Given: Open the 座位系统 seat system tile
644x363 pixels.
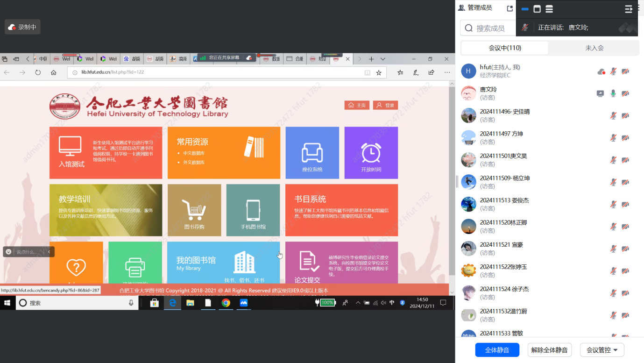Looking at the screenshot, I should tap(312, 153).
